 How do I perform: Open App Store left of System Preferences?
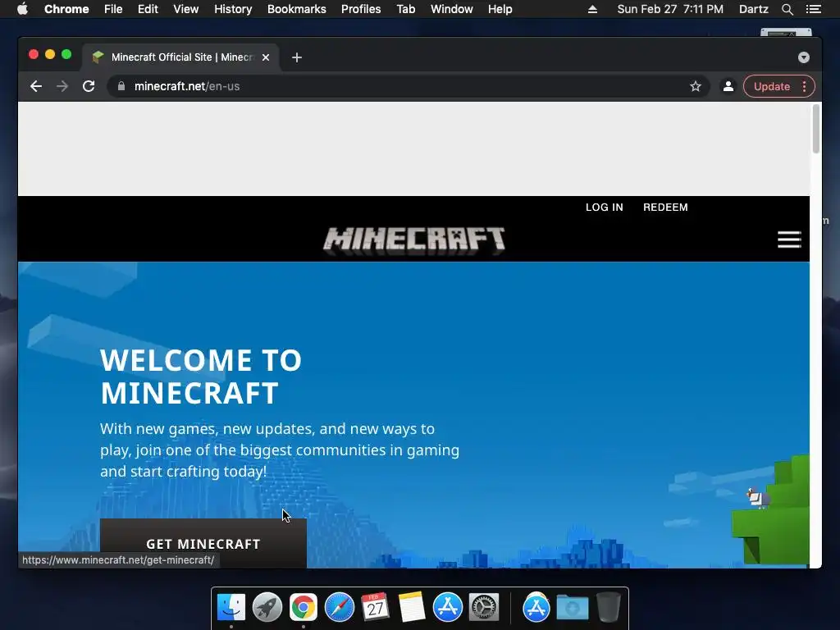pyautogui.click(x=448, y=607)
